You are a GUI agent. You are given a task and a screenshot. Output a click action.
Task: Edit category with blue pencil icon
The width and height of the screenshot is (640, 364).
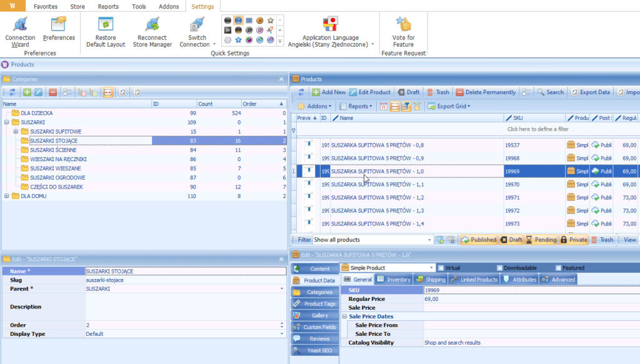(x=38, y=92)
